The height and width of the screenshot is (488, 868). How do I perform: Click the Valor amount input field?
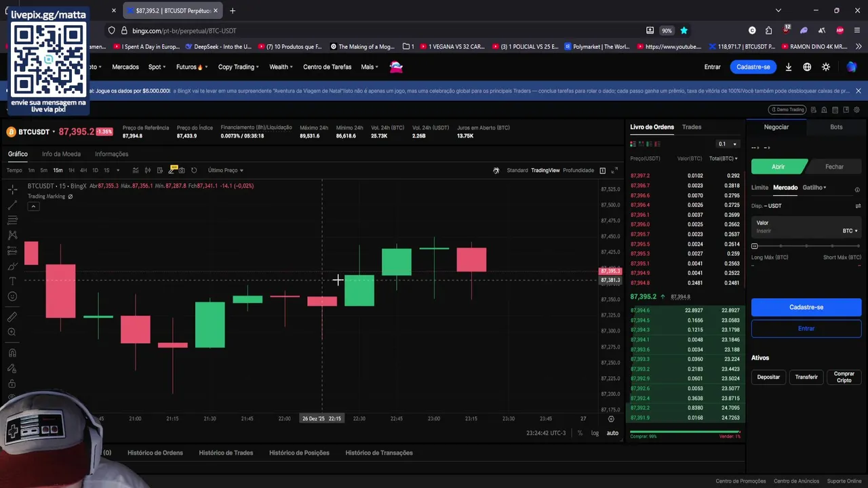tap(806, 227)
